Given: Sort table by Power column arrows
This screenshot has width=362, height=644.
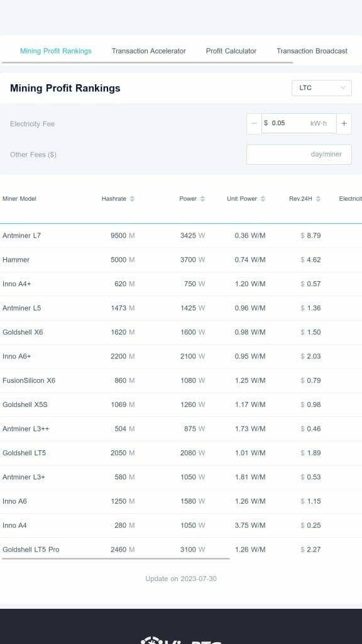Looking at the screenshot, I should coord(202,199).
